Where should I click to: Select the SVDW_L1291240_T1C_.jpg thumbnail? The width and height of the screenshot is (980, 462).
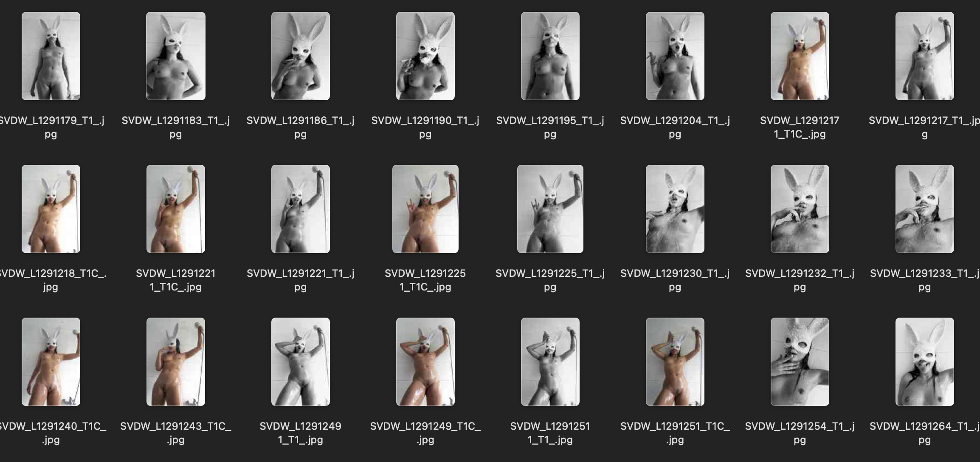(x=51, y=362)
